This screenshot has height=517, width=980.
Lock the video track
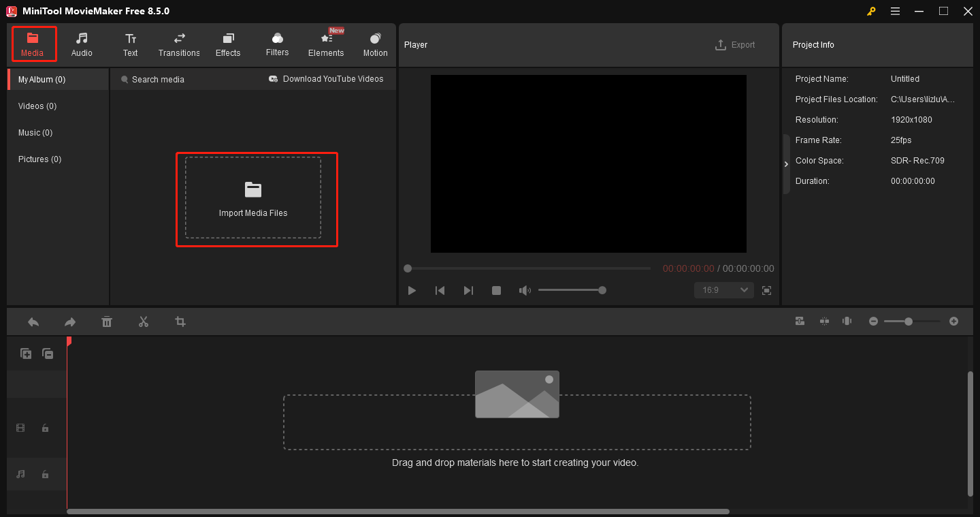(x=45, y=428)
